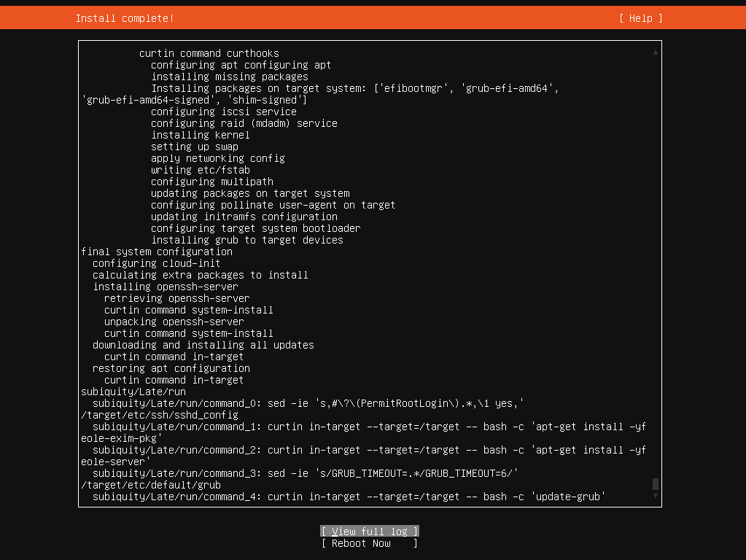This screenshot has width=746, height=560.
Task: Click the 'configuring cloud-init' log line
Action: click(x=157, y=263)
